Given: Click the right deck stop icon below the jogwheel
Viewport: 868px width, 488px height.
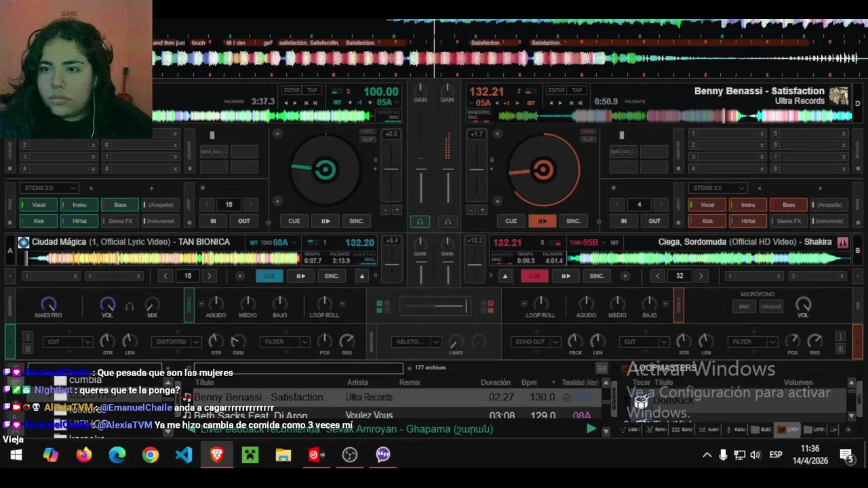Looking at the screenshot, I should click(498, 201).
